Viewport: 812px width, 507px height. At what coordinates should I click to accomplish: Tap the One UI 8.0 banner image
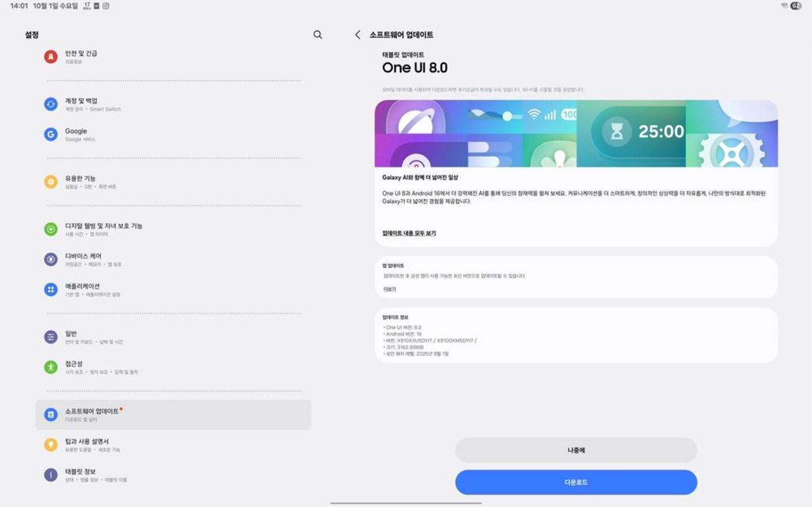pyautogui.click(x=576, y=134)
